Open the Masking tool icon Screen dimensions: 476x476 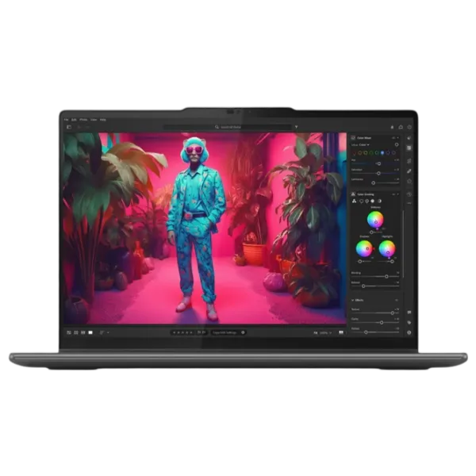click(409, 182)
